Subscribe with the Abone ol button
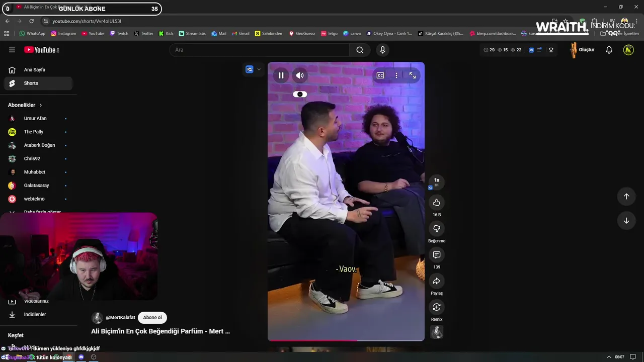 [152, 318]
